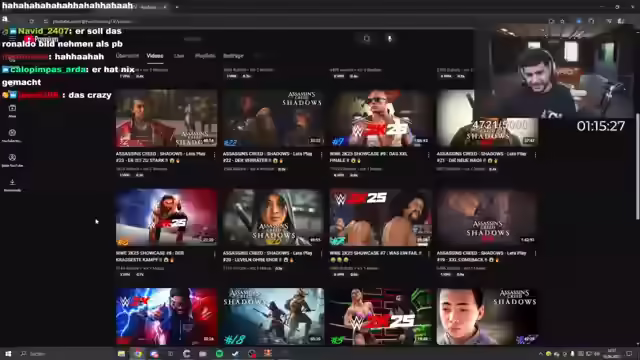Click the Lets Play #23 ER IST ZU STARK title

161,157
